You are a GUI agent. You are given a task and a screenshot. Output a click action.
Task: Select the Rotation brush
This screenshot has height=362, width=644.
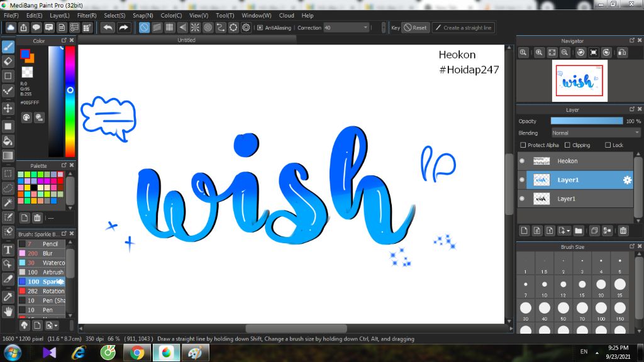pos(42,291)
